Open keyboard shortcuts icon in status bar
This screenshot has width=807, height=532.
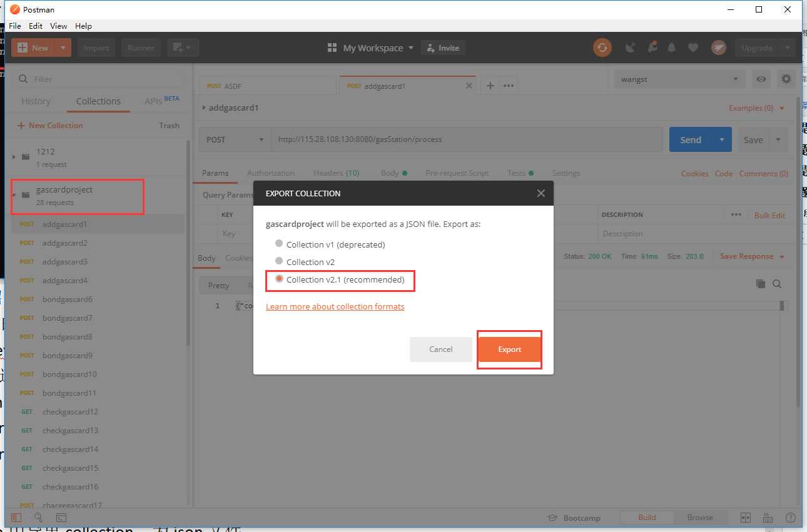pos(768,518)
